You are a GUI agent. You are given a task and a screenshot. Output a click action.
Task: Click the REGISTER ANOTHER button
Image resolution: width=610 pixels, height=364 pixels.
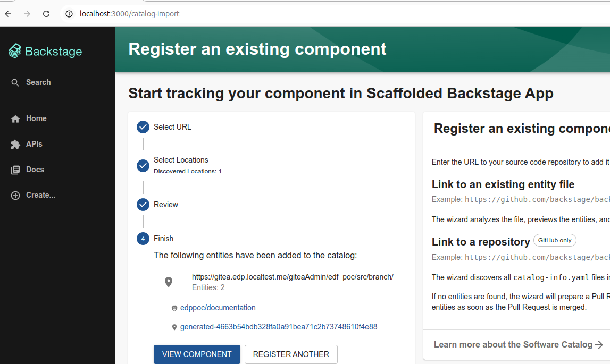[x=291, y=354]
